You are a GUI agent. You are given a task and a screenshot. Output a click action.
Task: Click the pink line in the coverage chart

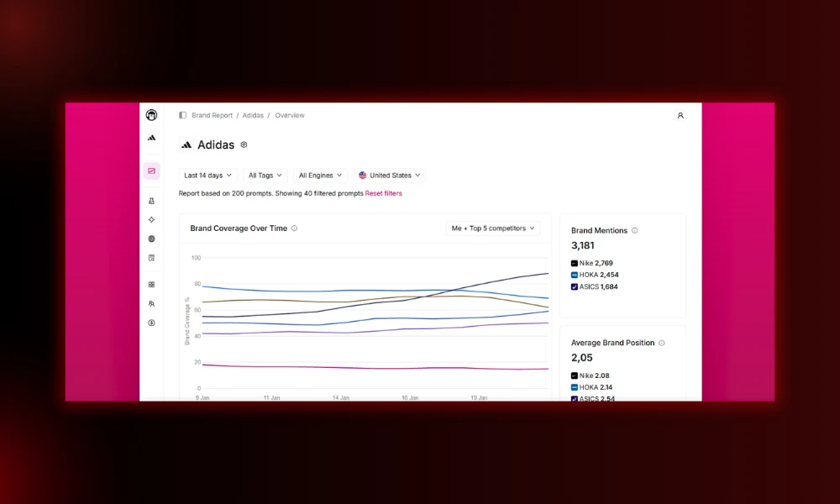[x=375, y=368]
